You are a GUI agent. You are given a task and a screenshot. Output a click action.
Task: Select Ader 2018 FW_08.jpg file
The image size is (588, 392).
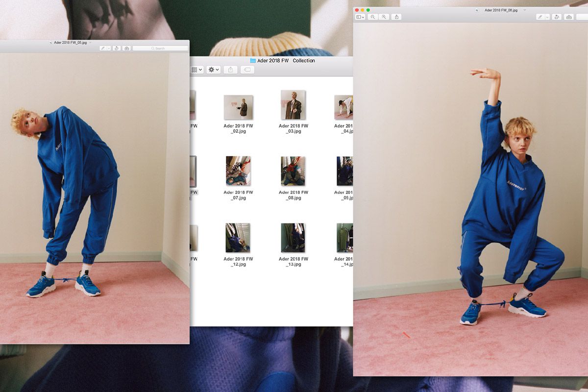(x=293, y=171)
